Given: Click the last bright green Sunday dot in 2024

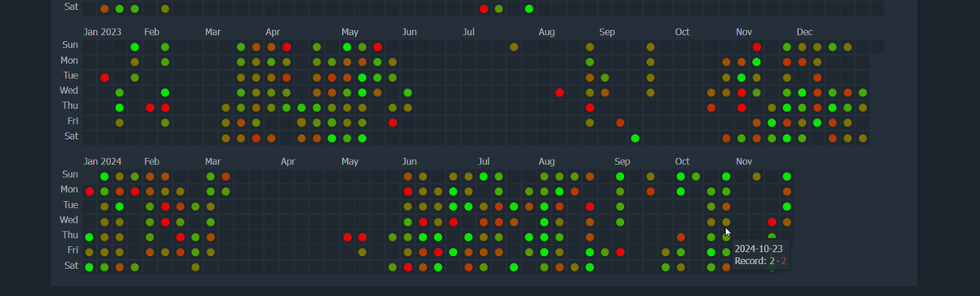Looking at the screenshot, I should point(787,176).
